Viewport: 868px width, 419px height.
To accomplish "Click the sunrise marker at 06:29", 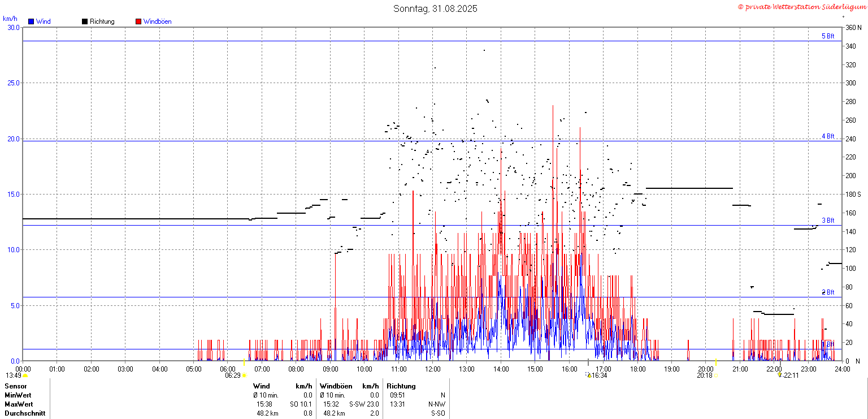I will coord(244,375).
